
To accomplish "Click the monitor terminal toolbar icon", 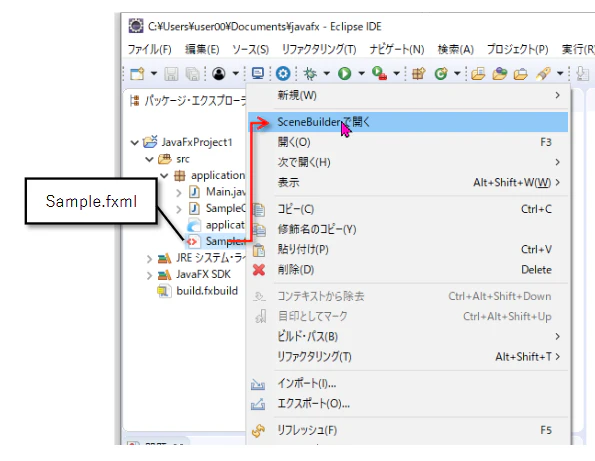I will tap(258, 73).
